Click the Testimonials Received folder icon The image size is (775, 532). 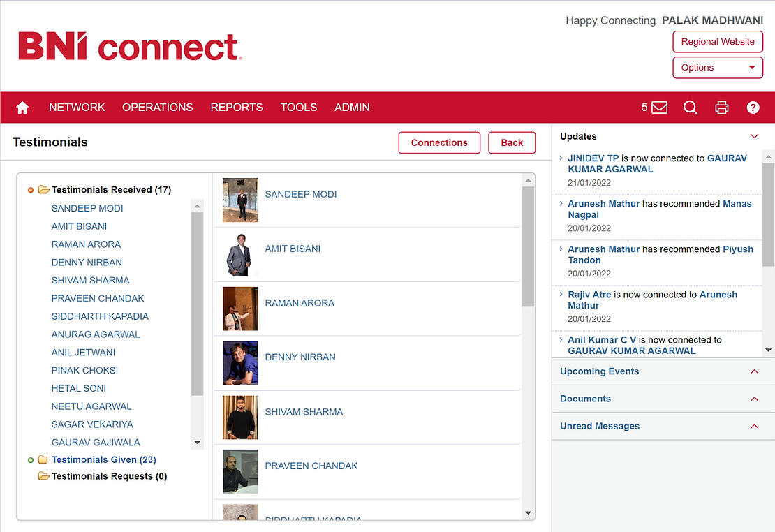click(x=43, y=189)
